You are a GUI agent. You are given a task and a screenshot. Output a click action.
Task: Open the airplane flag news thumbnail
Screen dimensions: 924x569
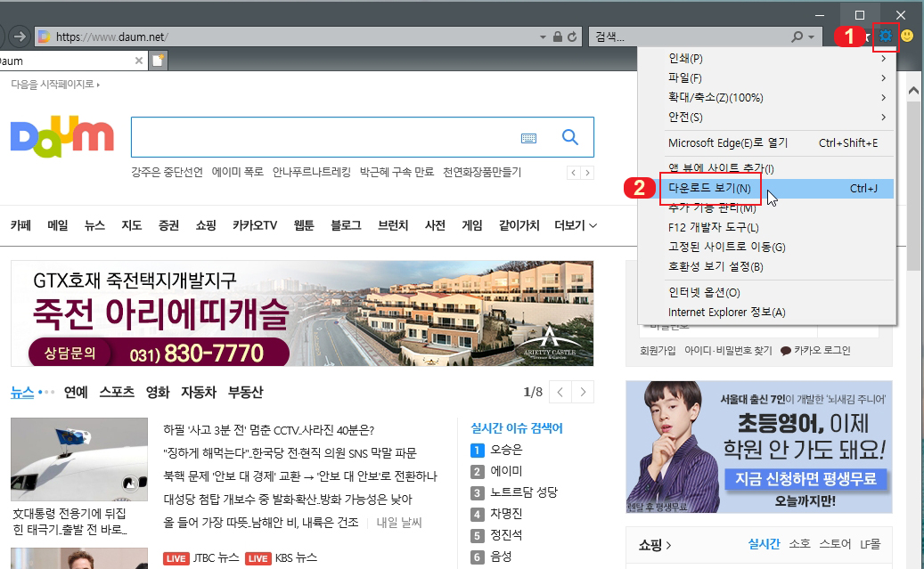pos(79,459)
